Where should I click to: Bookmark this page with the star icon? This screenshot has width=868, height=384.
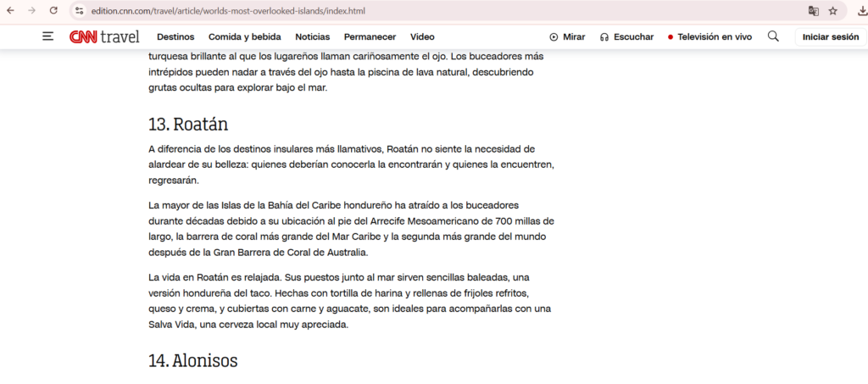pos(832,10)
